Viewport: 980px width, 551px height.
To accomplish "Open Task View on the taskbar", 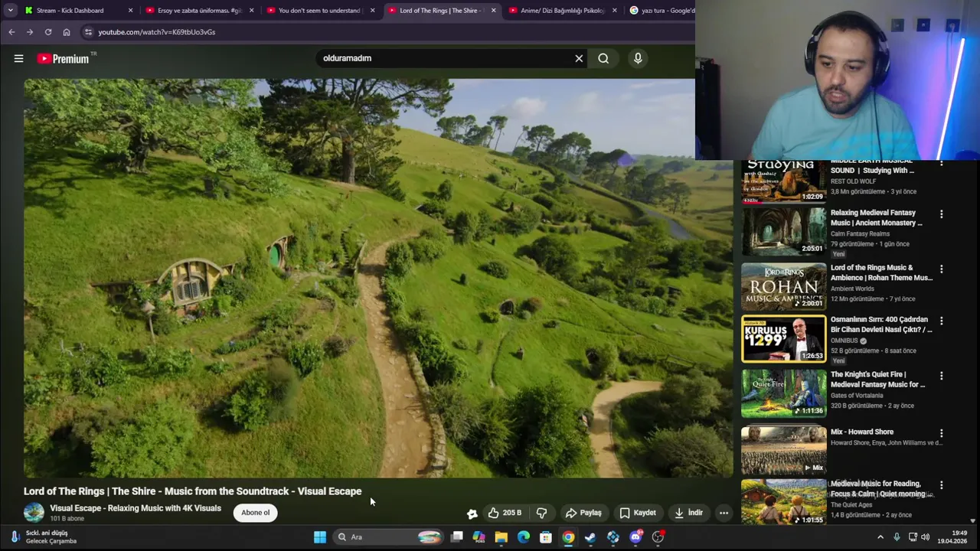I will pos(456,537).
